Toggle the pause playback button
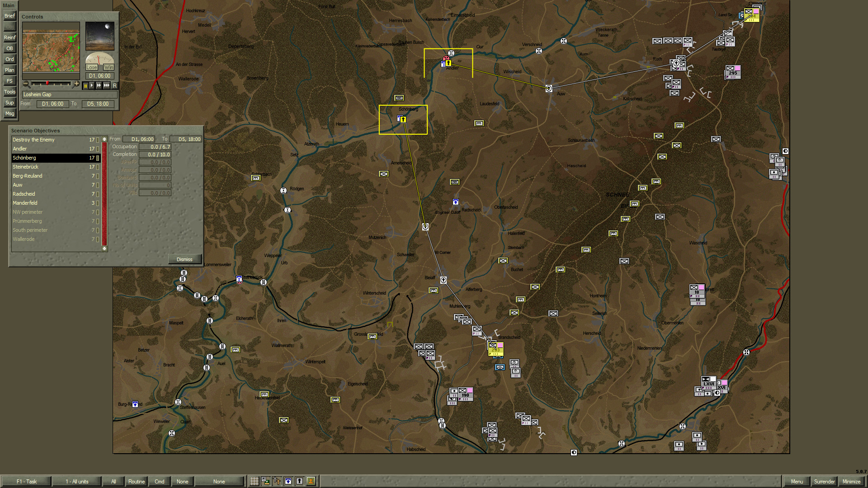The height and width of the screenshot is (488, 868). 86,86
